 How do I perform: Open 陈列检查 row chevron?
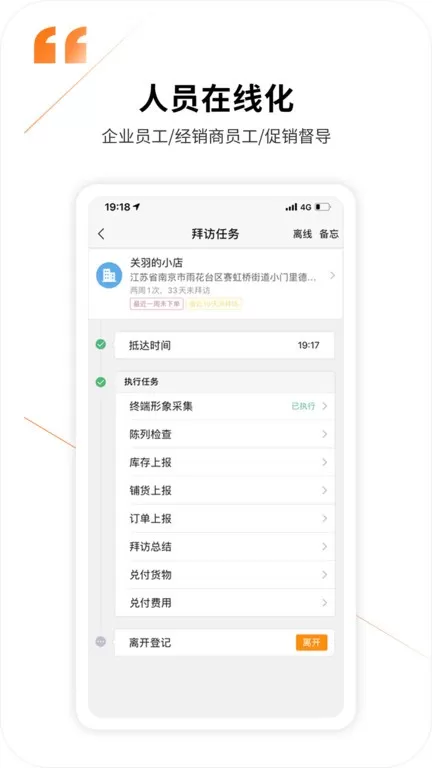click(324, 434)
